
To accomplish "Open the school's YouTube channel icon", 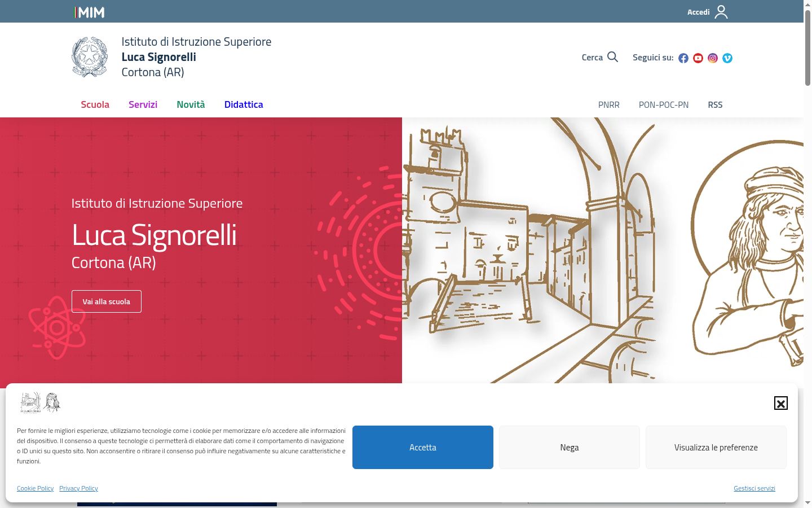I will [x=698, y=58].
